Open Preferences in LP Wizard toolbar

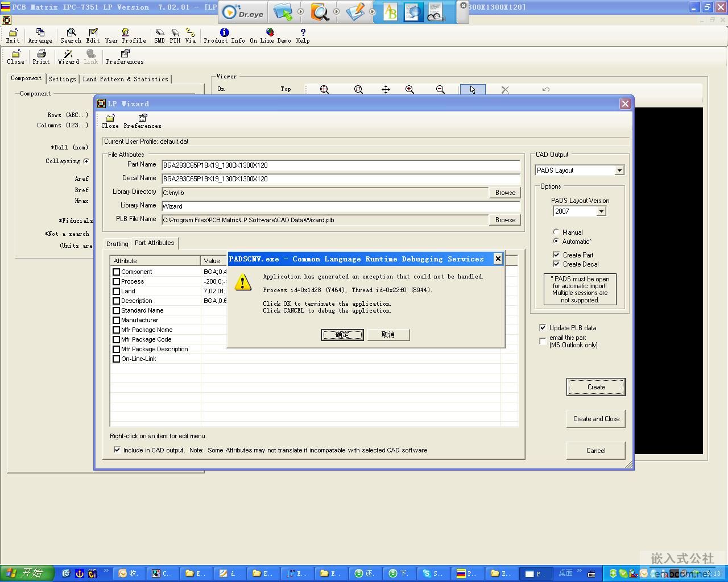point(142,121)
